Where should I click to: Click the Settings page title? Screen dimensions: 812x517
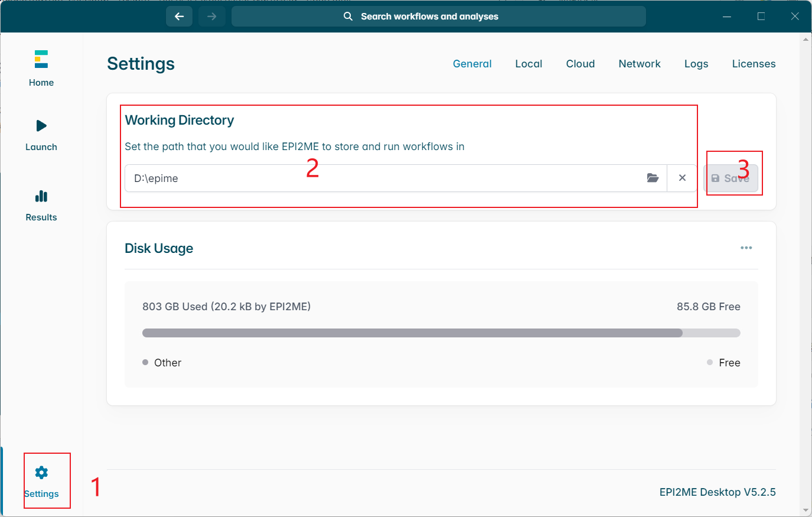click(141, 64)
